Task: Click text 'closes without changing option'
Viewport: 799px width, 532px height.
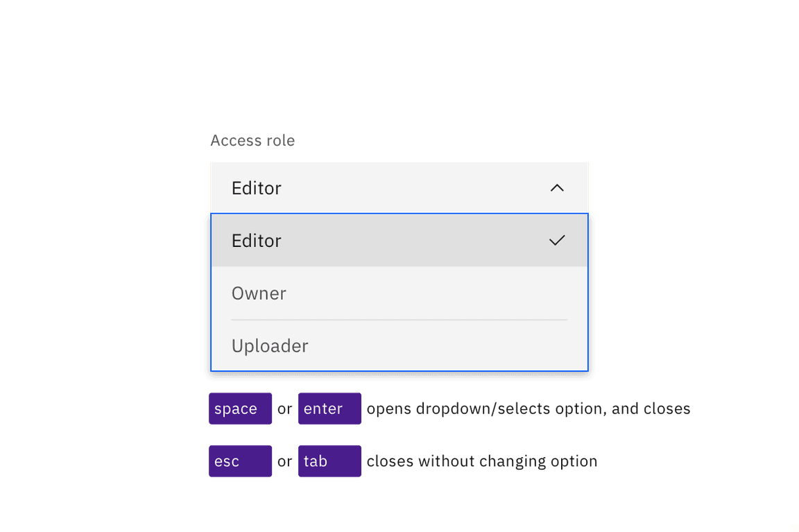Action: [482, 461]
